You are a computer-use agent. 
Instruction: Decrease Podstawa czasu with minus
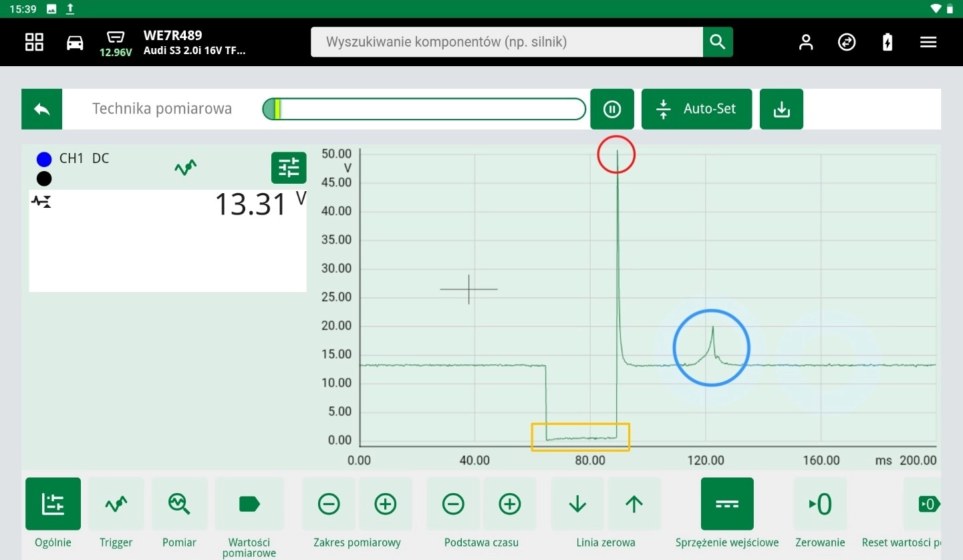pyautogui.click(x=453, y=504)
